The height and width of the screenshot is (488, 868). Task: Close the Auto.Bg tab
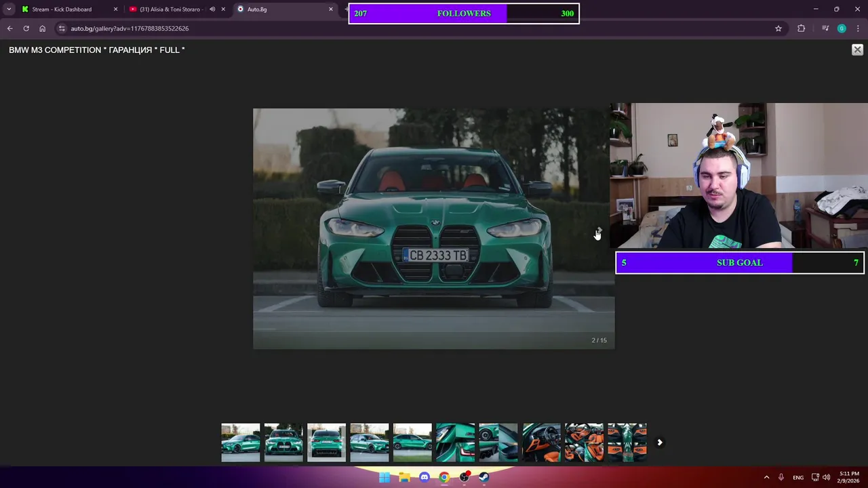pyautogui.click(x=331, y=9)
